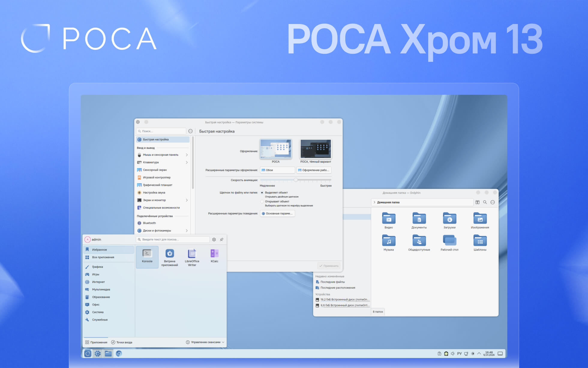Open the Рабочий стол folder in Dolphin
The width and height of the screenshot is (588, 368).
(x=449, y=243)
